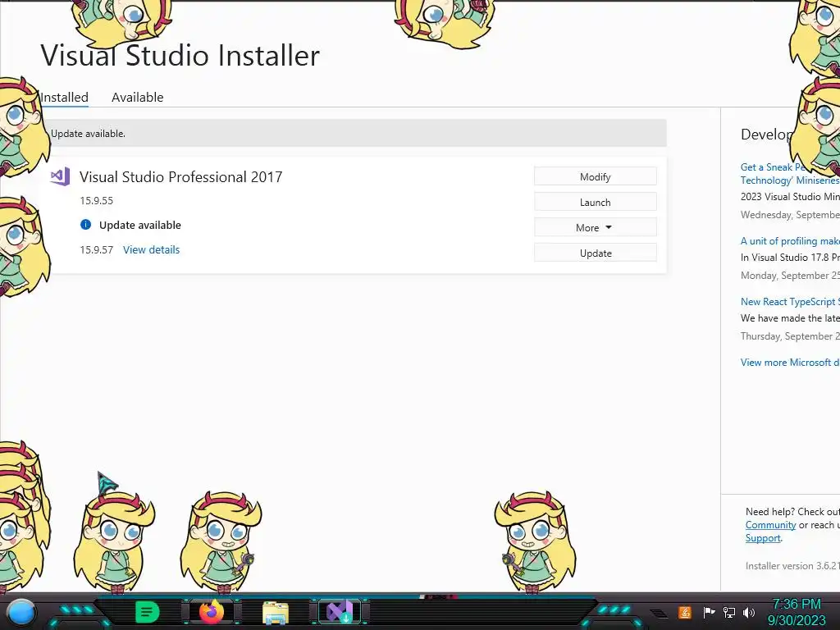Open the taskbar clock showing 7:36 PM
Screen dimensions: 840x630
797,612
